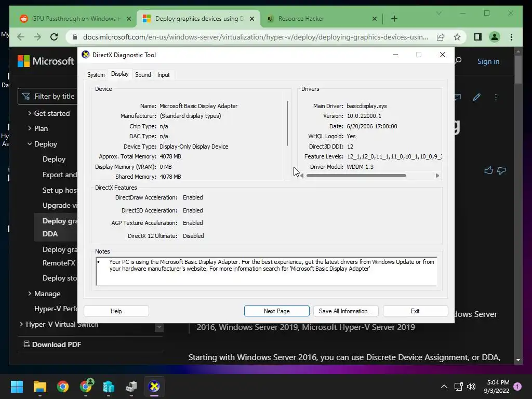Open the second Chrome profile taskbar icon
The height and width of the screenshot is (399, 532).
pos(86,386)
